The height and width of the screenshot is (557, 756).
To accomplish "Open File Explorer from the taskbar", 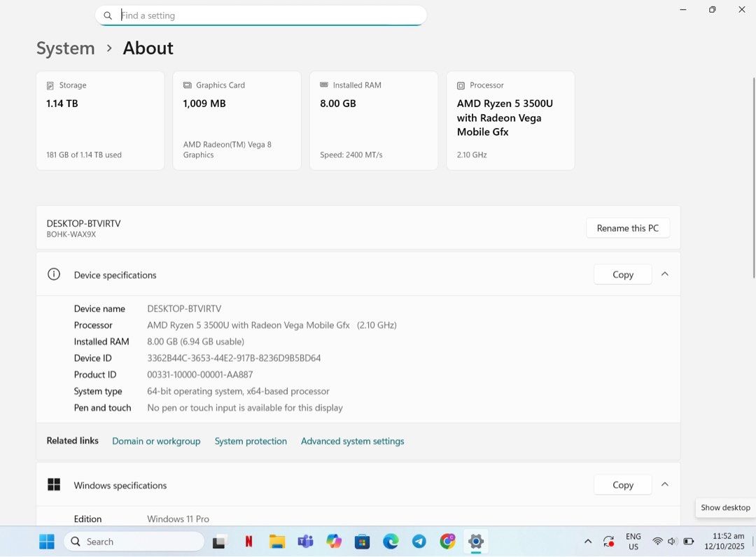I will [276, 542].
